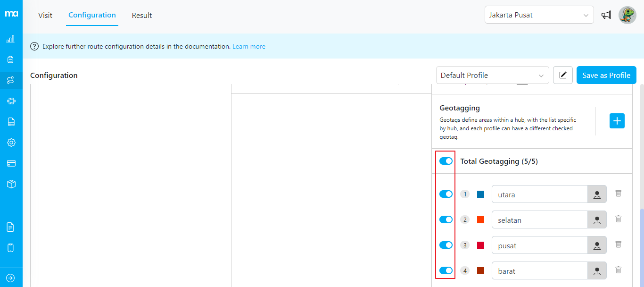Click the barat geotag name field
This screenshot has height=287, width=644.
539,271
